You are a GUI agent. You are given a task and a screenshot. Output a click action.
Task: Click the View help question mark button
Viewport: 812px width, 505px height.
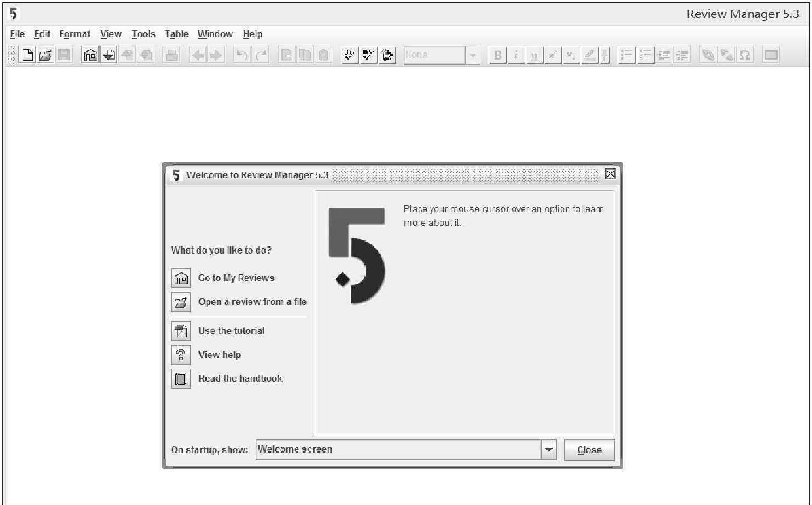[x=181, y=355]
